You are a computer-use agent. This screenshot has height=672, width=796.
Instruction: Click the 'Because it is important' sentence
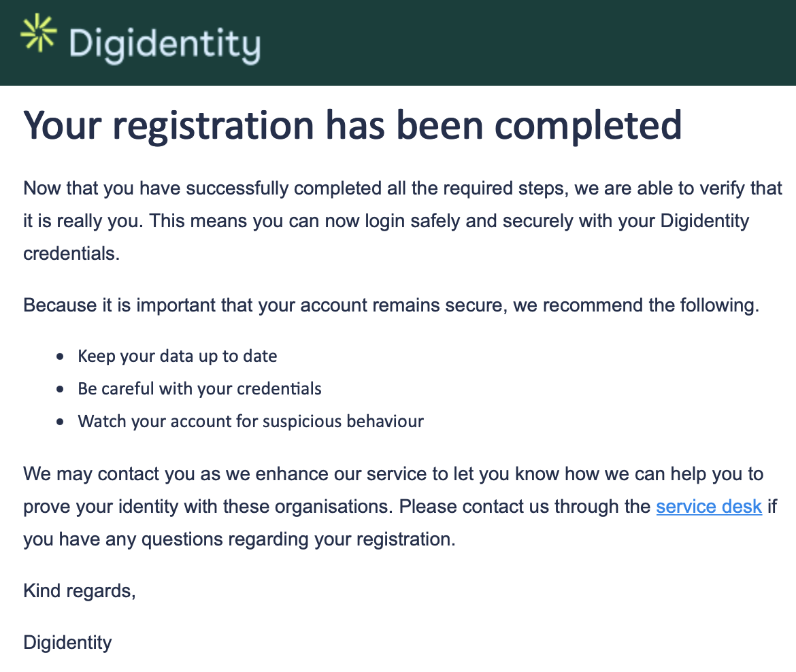click(x=391, y=305)
